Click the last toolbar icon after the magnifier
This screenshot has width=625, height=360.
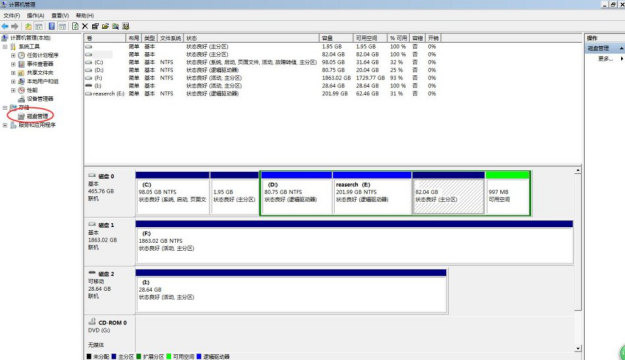pyautogui.click(x=126, y=26)
